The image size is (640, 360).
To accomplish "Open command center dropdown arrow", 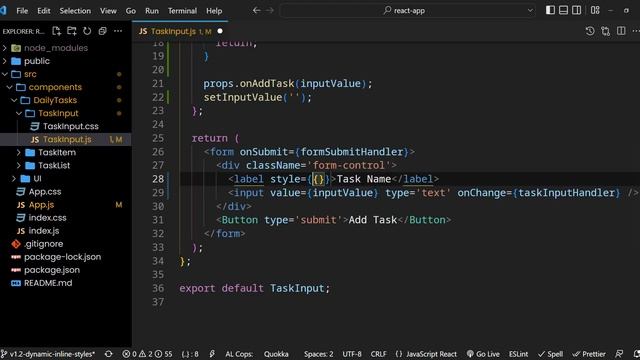I will pyautogui.click(x=530, y=11).
